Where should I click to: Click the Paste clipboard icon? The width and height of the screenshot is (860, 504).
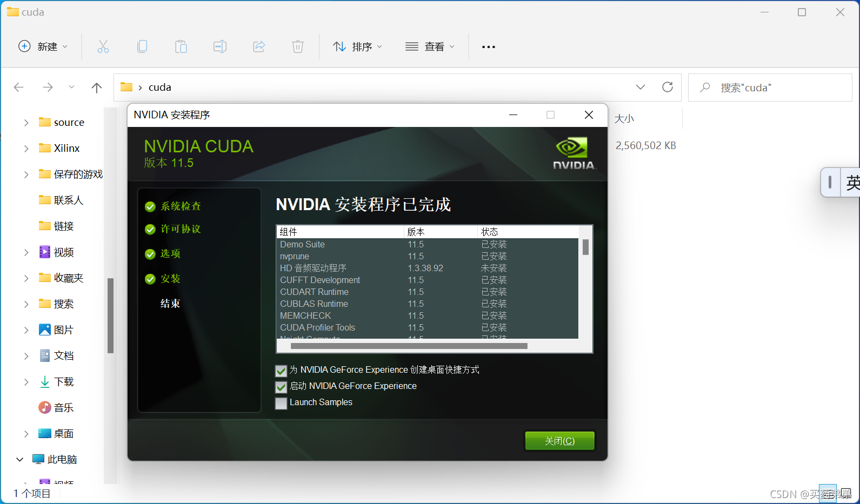pos(181,47)
